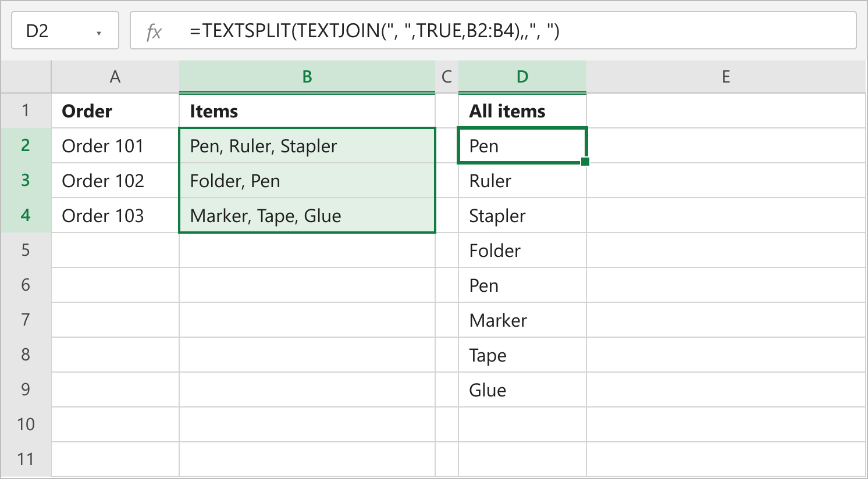Select the "Stapler" cell in column D
868x479 pixels.
[x=522, y=215]
